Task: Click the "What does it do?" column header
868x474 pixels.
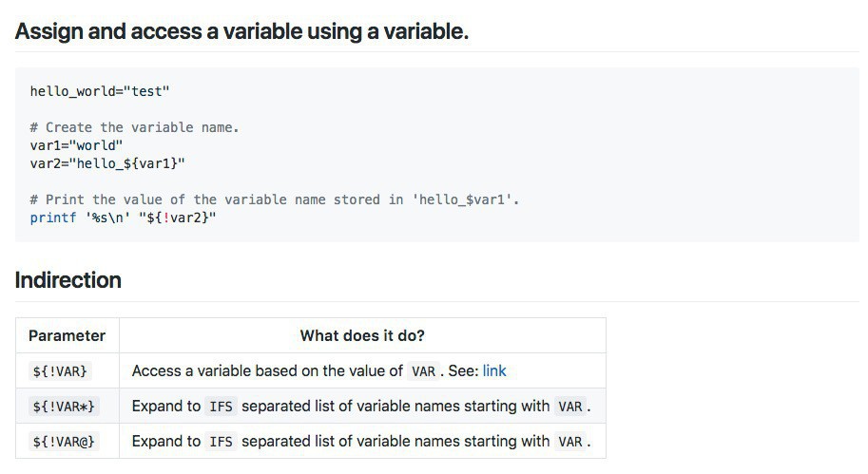Action: (x=362, y=335)
